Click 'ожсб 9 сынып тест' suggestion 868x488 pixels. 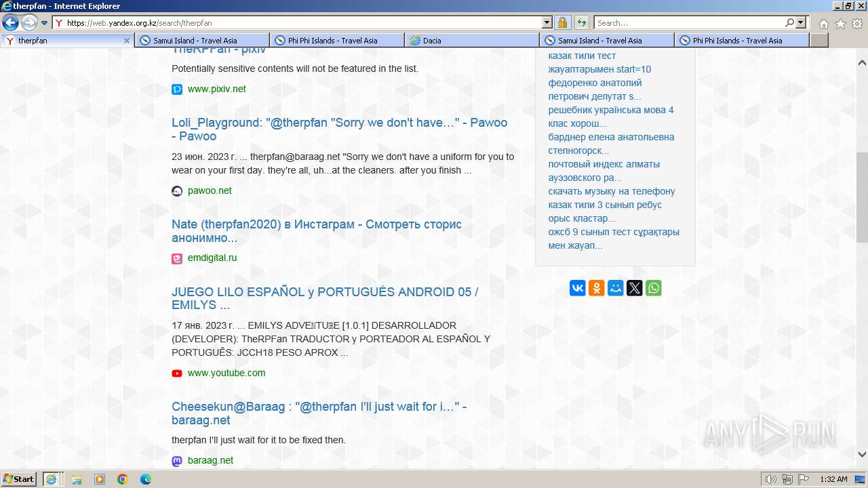(614, 239)
